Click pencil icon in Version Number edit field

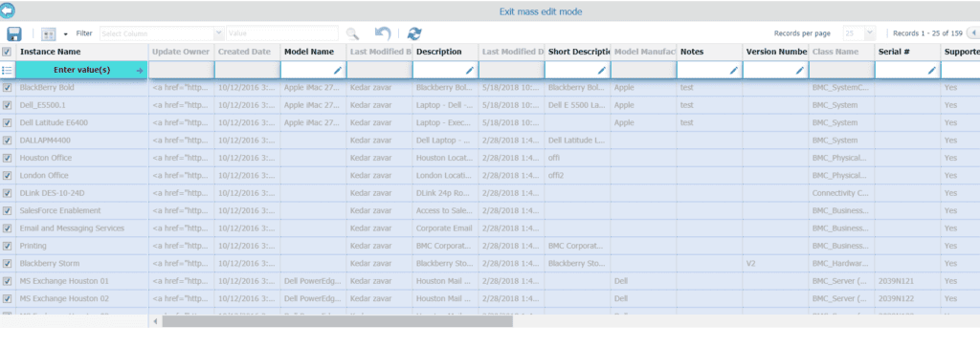(800, 71)
